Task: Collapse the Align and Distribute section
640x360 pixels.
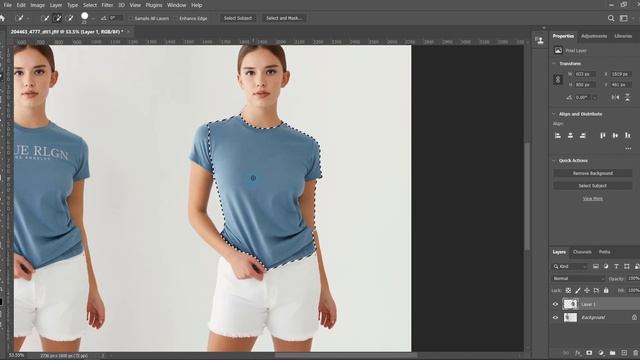Action: tap(554, 114)
